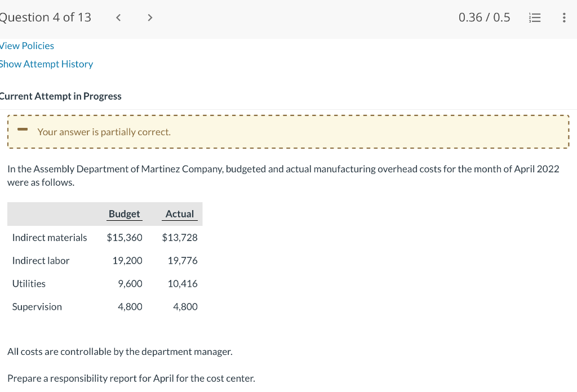Click the $15,360 budget value
Viewport: 577px width, 392px height.
click(125, 238)
